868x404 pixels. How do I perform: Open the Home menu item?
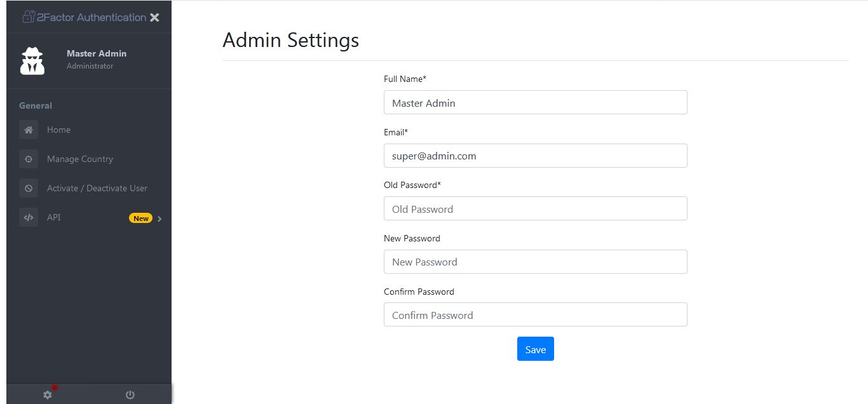(x=58, y=130)
